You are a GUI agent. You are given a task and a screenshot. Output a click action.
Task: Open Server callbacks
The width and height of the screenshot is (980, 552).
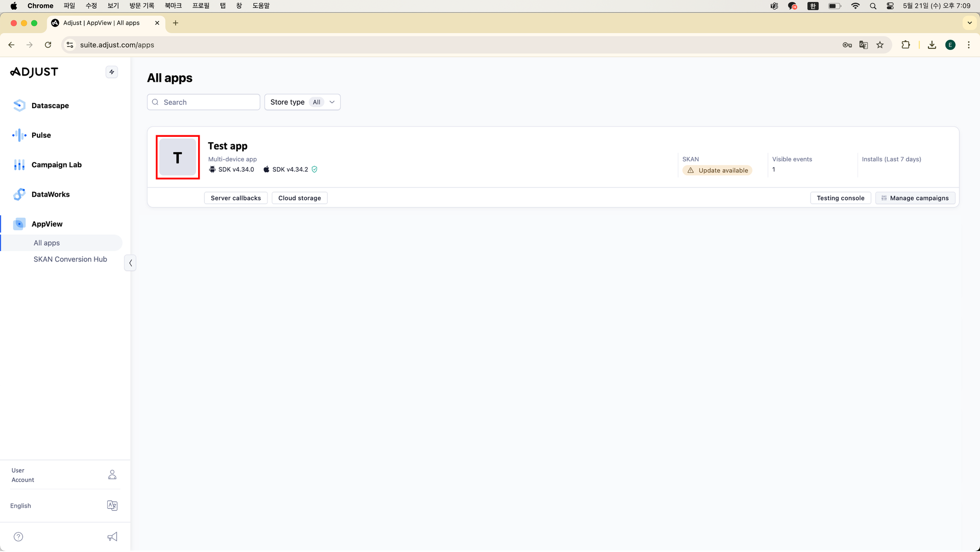click(235, 198)
